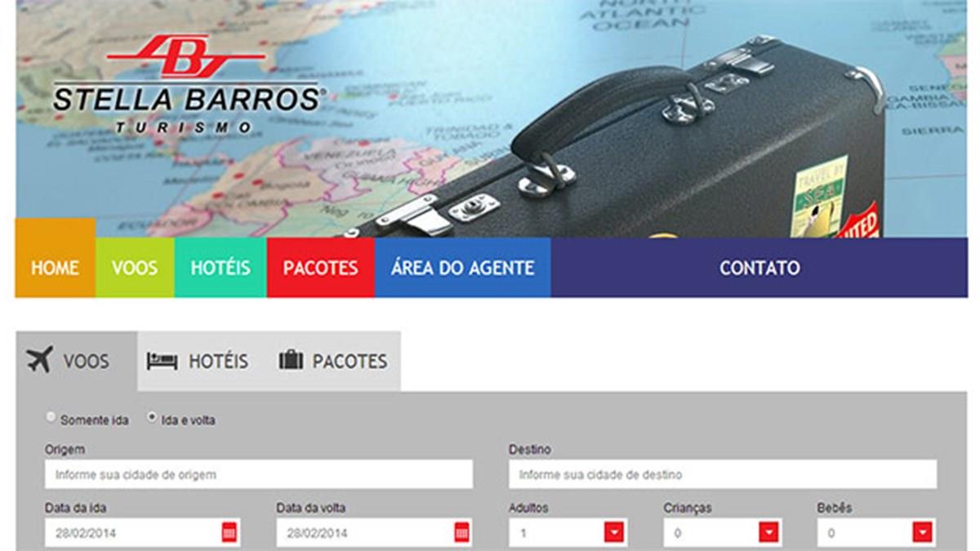The image size is (980, 551).
Task: Open the Contato page
Action: point(759,268)
